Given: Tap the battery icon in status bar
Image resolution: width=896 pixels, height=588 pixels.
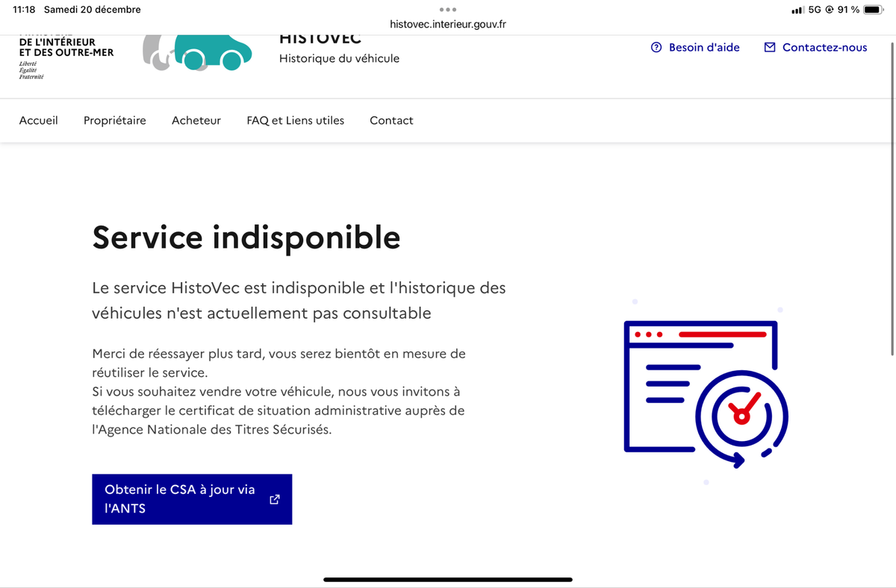Looking at the screenshot, I should 874,10.
